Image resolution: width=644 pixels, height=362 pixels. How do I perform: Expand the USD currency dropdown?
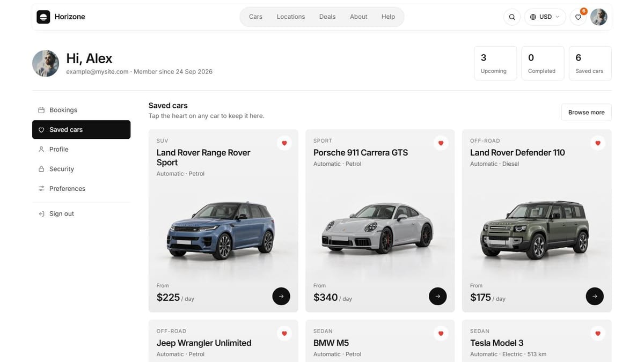[x=545, y=17]
